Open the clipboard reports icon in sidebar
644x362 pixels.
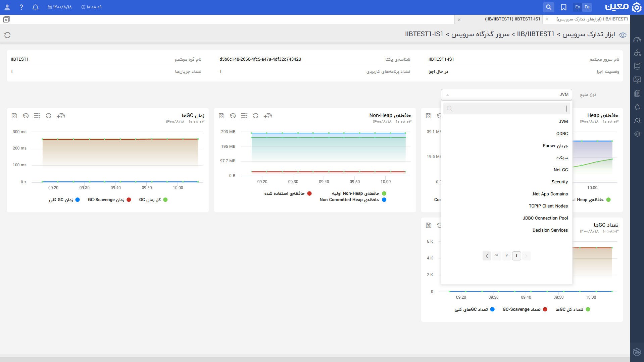tap(637, 93)
